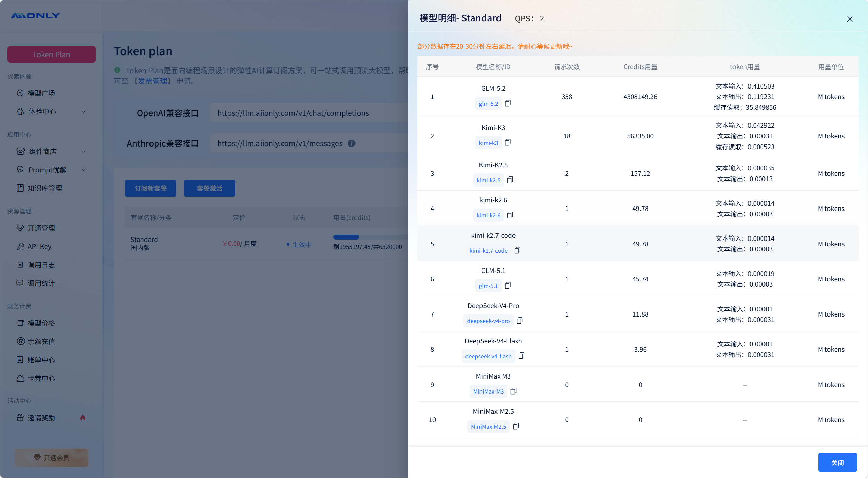Click the 56335.00 credits value
868x478 pixels.
[x=640, y=136]
